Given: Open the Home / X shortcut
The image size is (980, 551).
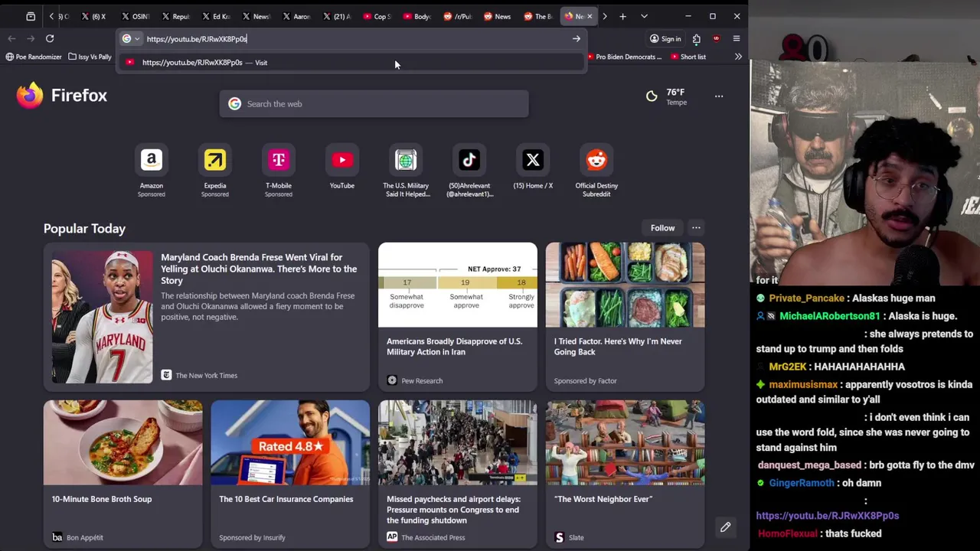Looking at the screenshot, I should pyautogui.click(x=533, y=168).
